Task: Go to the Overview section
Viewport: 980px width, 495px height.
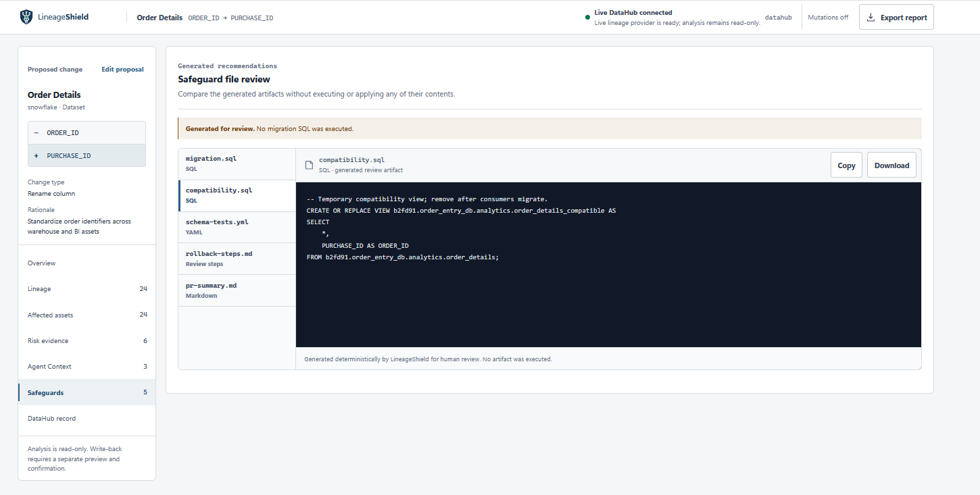Action: pyautogui.click(x=87, y=263)
